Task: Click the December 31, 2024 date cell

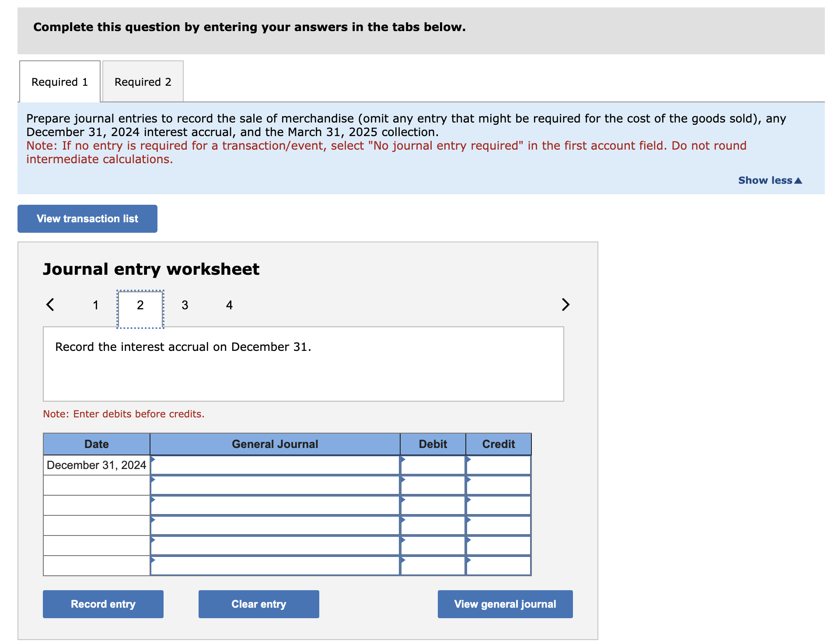Action: click(x=97, y=465)
